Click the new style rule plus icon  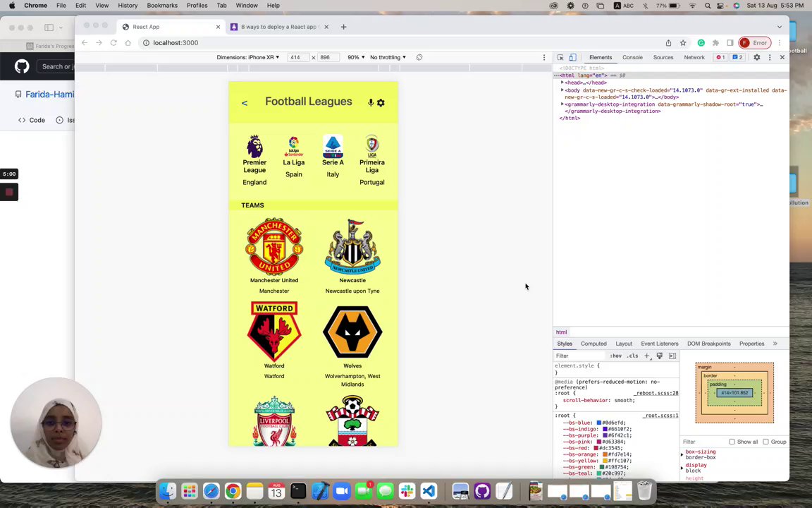[647, 356]
